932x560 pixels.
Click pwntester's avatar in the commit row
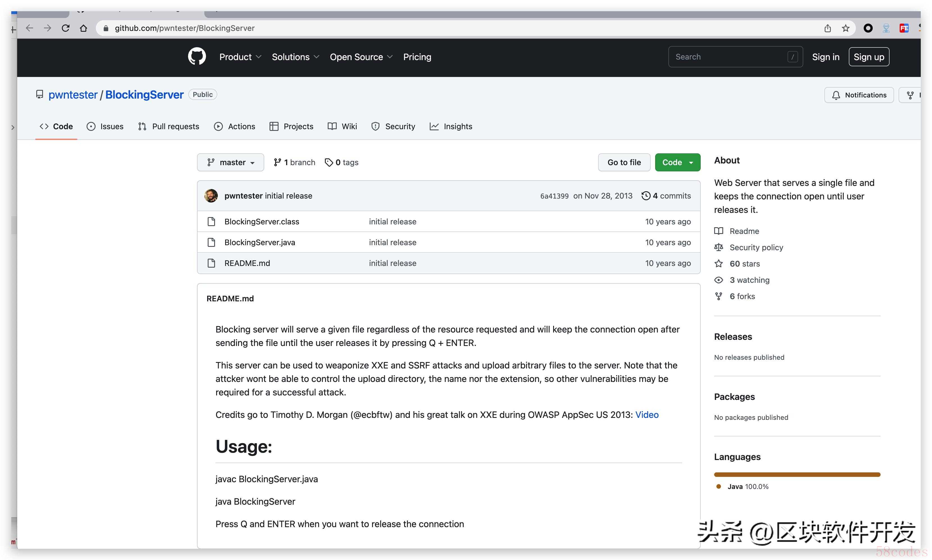pos(211,196)
